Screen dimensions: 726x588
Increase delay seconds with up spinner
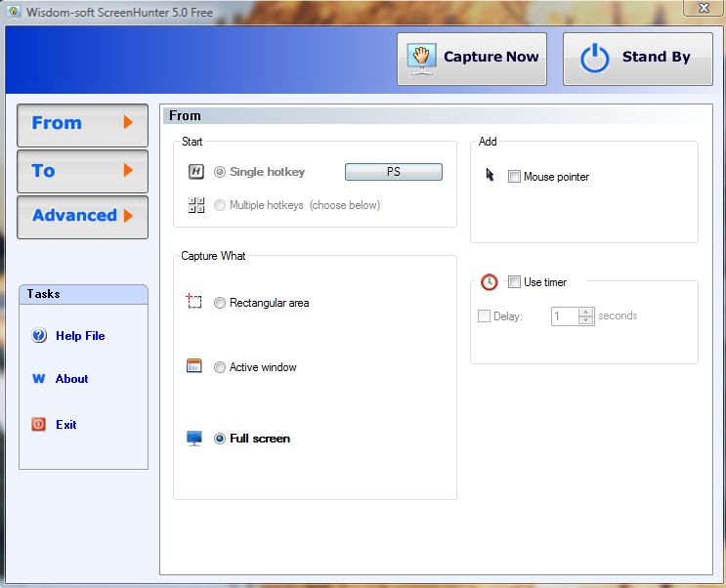click(586, 312)
